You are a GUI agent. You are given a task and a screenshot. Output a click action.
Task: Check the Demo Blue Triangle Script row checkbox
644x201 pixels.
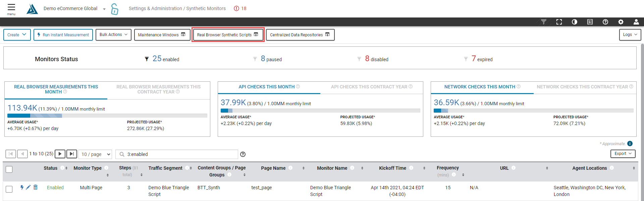coord(9,189)
